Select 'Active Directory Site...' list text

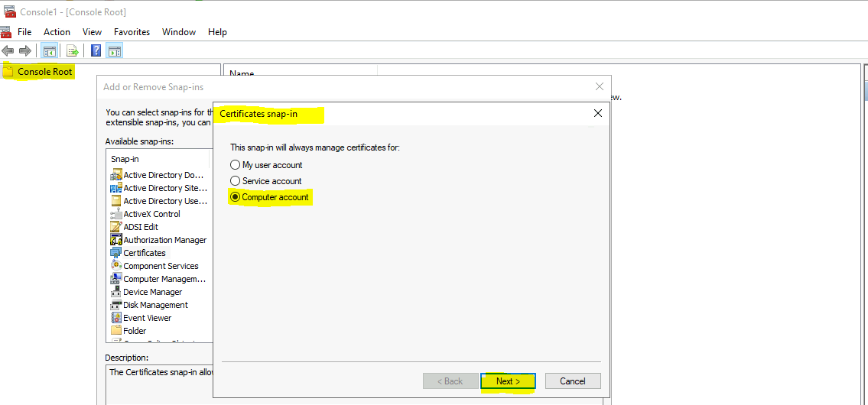tap(165, 188)
